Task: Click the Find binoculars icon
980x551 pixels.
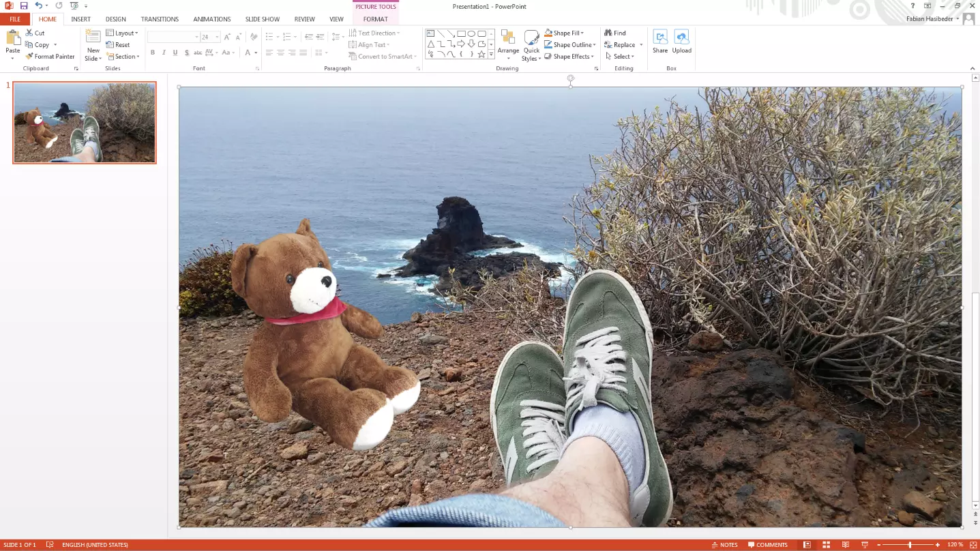Action: 608,33
